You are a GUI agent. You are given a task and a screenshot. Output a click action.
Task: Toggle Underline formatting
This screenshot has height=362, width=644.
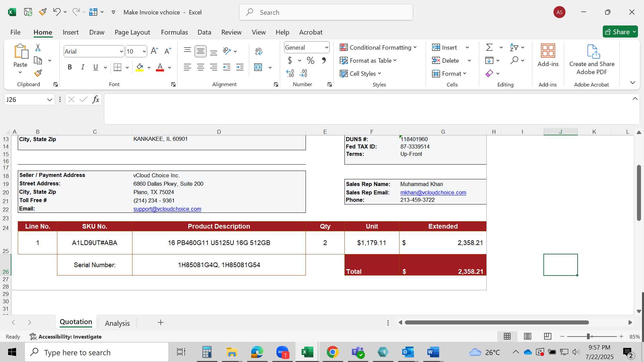96,67
